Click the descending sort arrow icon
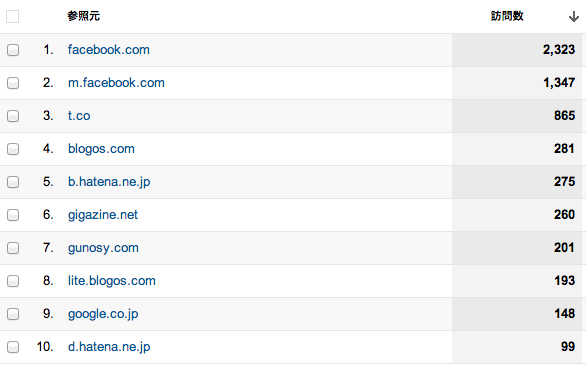Viewport: 586px width, 367px height. 573,17
